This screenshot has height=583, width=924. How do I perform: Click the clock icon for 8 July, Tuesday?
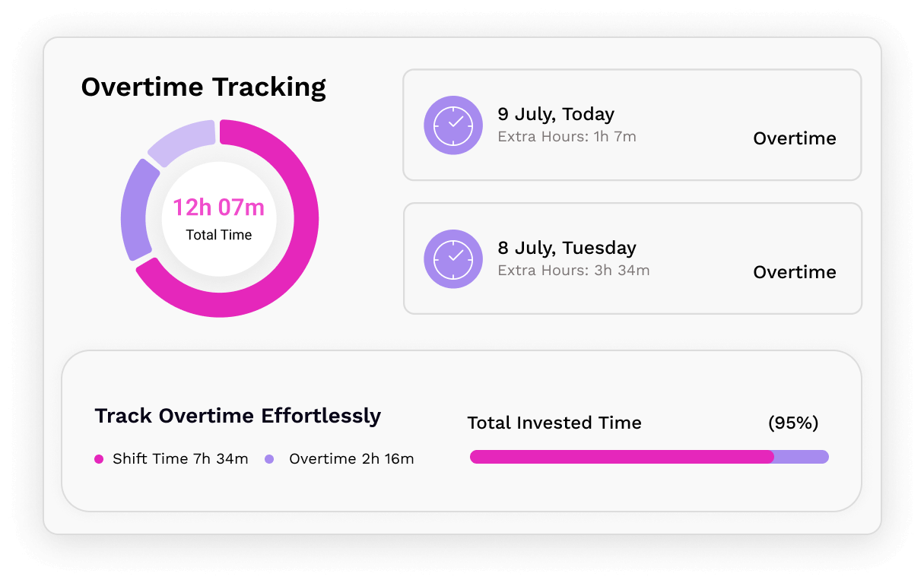pyautogui.click(x=453, y=259)
